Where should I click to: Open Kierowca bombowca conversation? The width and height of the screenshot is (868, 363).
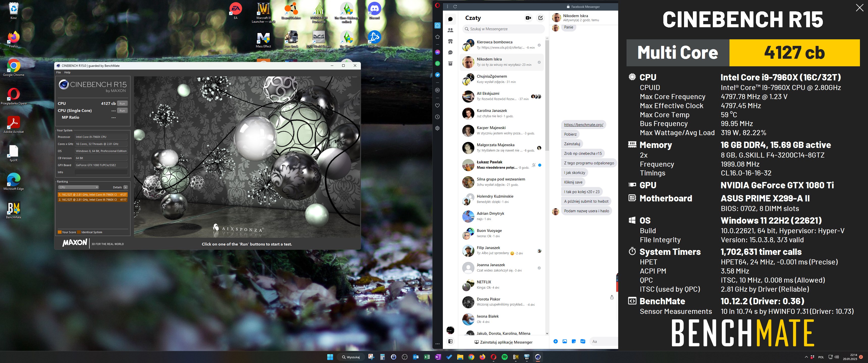(501, 45)
